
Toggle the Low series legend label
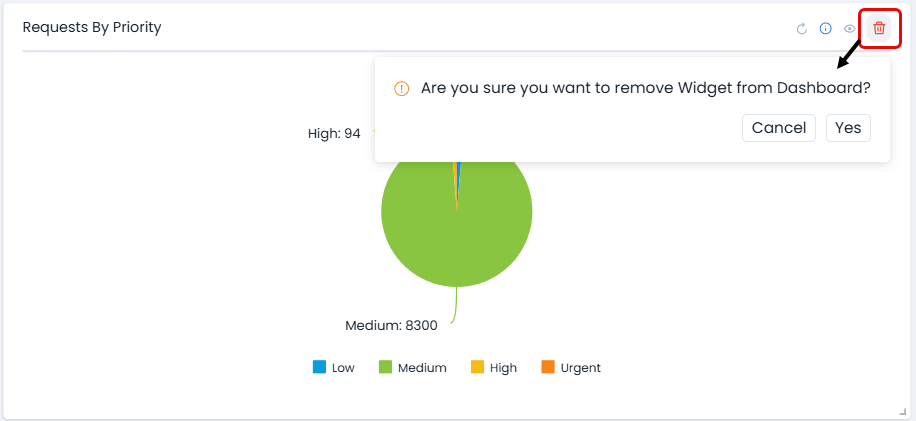coord(343,368)
